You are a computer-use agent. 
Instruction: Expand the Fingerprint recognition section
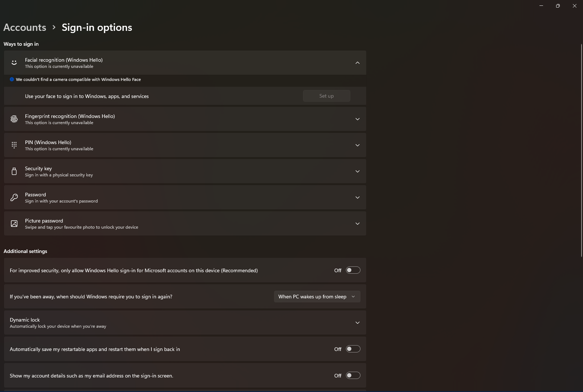[x=358, y=119]
